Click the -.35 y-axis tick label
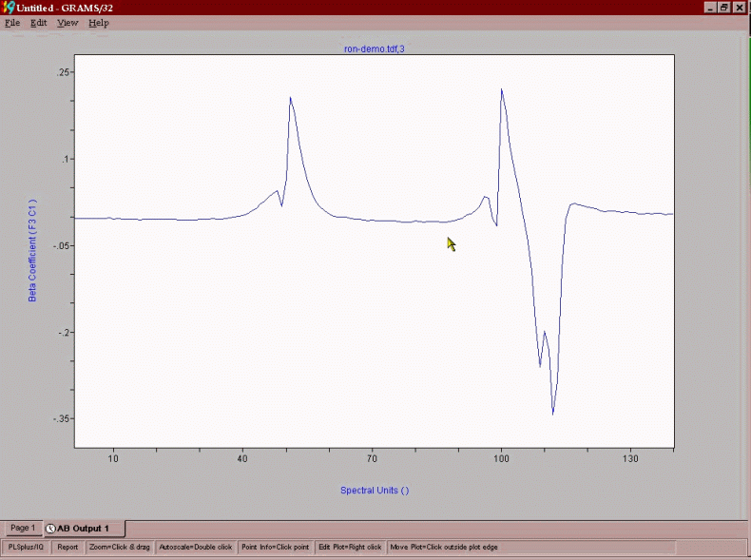The image size is (751, 560). (61, 418)
